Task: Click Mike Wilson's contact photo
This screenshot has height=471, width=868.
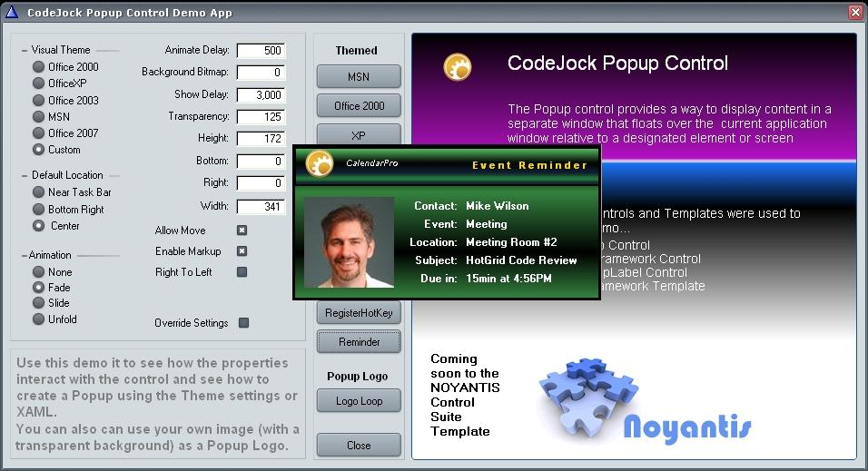Action: (349, 242)
